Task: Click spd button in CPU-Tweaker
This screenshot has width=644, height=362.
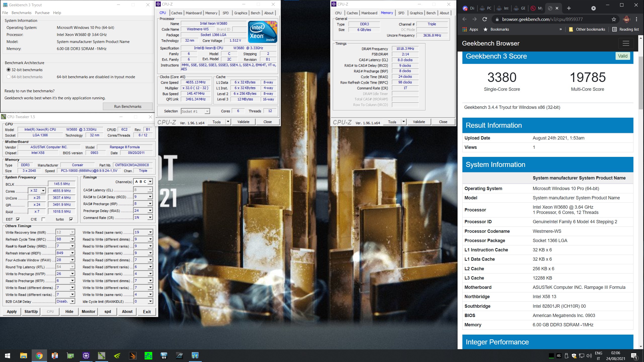Action: click(108, 312)
